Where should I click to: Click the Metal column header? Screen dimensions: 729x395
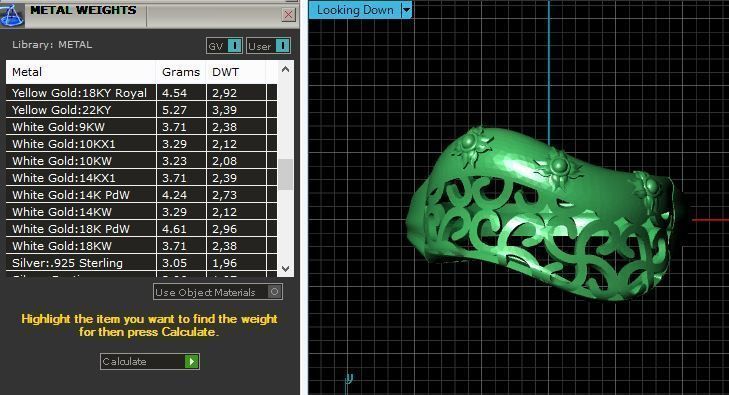tap(81, 72)
